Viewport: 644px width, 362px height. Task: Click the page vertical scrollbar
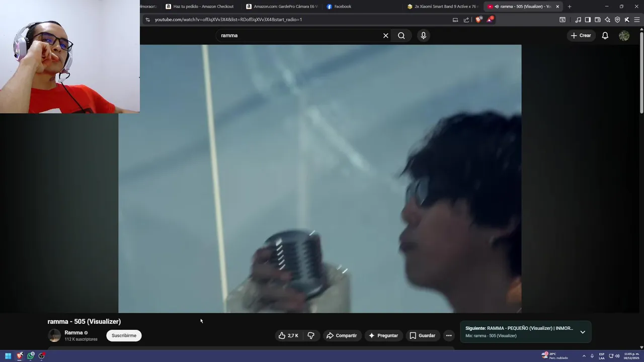pyautogui.click(x=641, y=73)
